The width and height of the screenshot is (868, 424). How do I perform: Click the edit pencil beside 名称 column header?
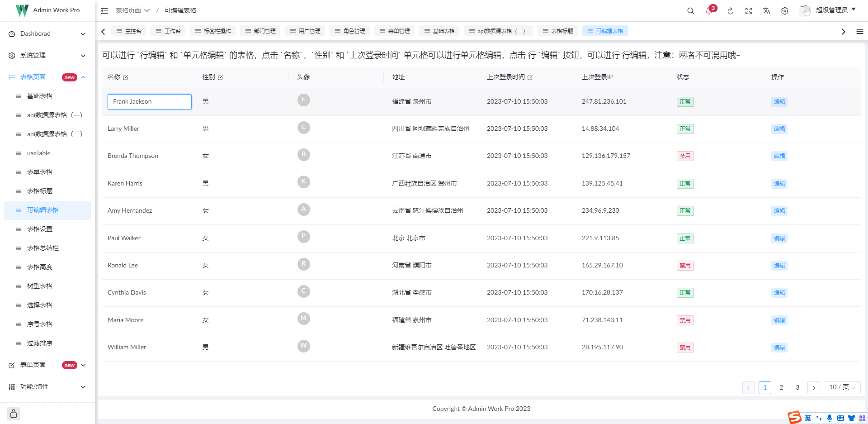click(126, 77)
